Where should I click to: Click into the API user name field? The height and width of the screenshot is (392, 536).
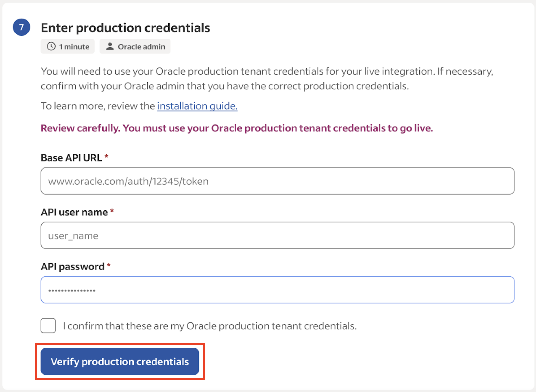tap(277, 235)
